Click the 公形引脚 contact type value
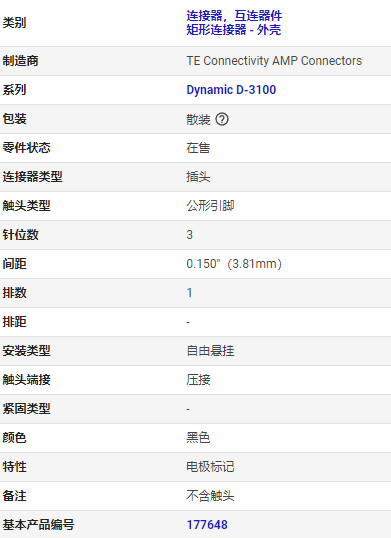The height and width of the screenshot is (538, 391). (210, 206)
